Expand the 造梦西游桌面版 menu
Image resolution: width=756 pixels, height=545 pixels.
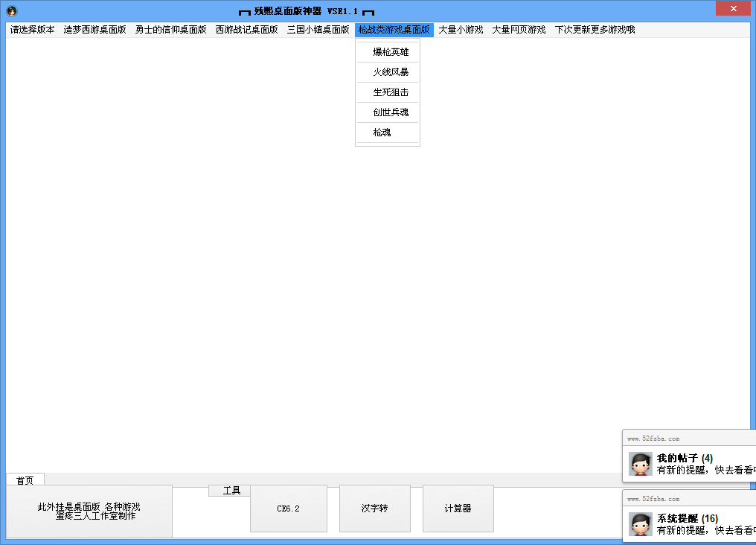[94, 30]
